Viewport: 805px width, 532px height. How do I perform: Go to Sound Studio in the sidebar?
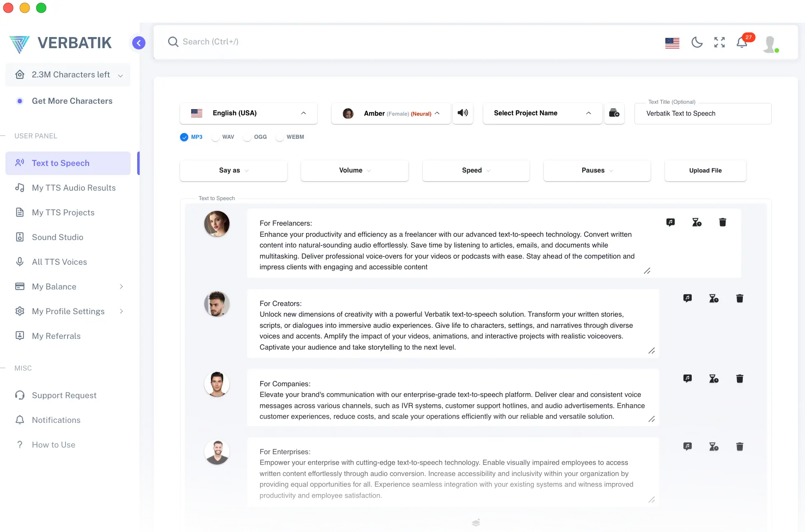[58, 237]
